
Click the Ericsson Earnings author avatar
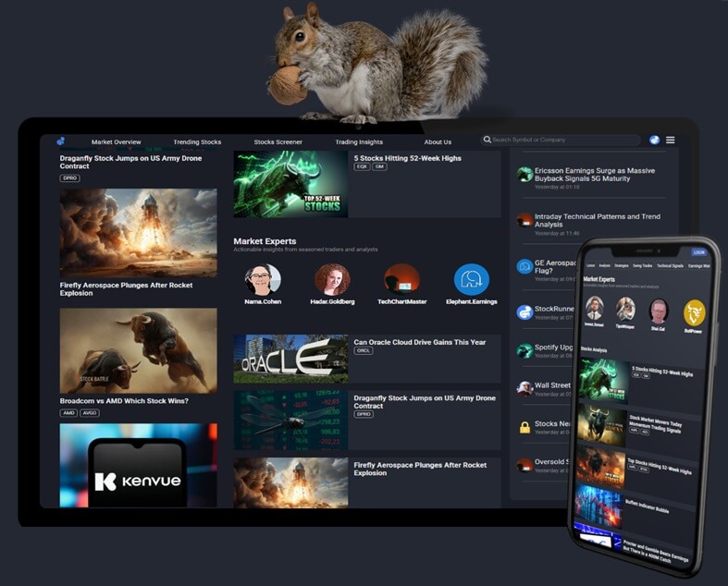(x=524, y=175)
